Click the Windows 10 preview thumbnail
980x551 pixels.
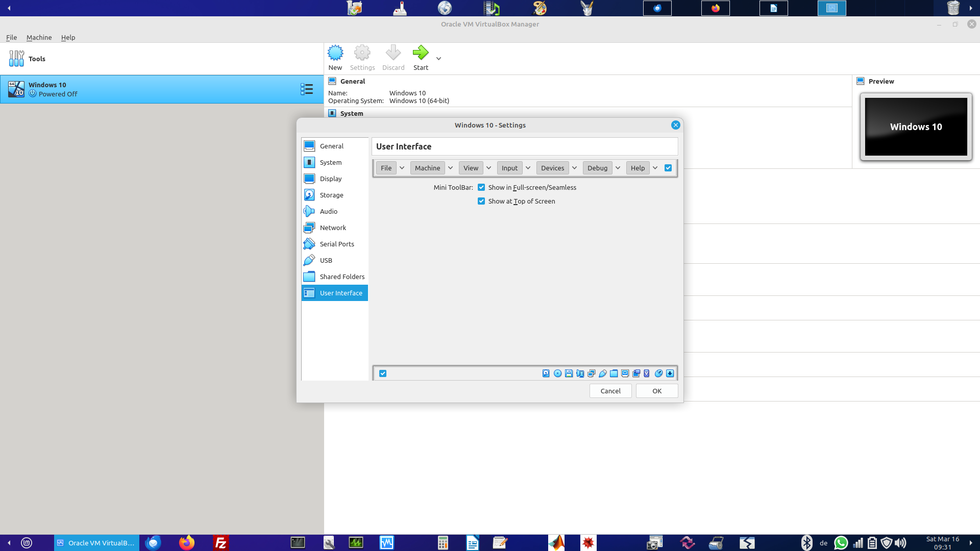[916, 127]
